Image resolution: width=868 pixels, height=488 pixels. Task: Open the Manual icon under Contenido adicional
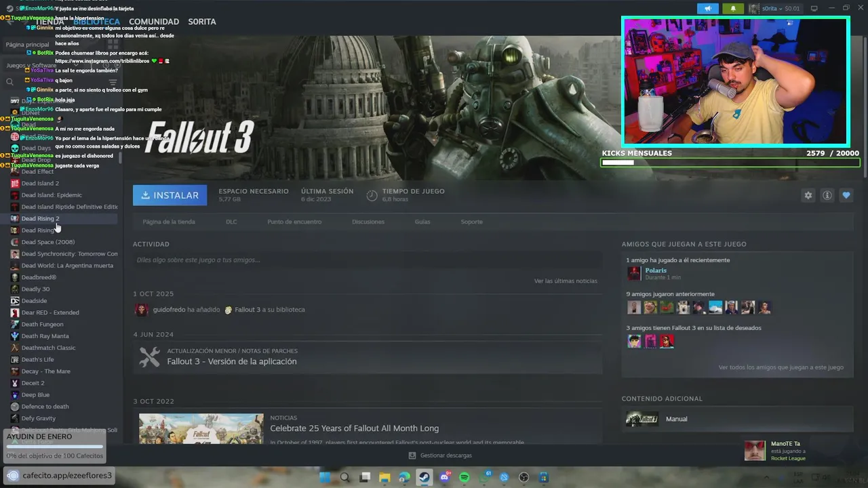tap(642, 419)
